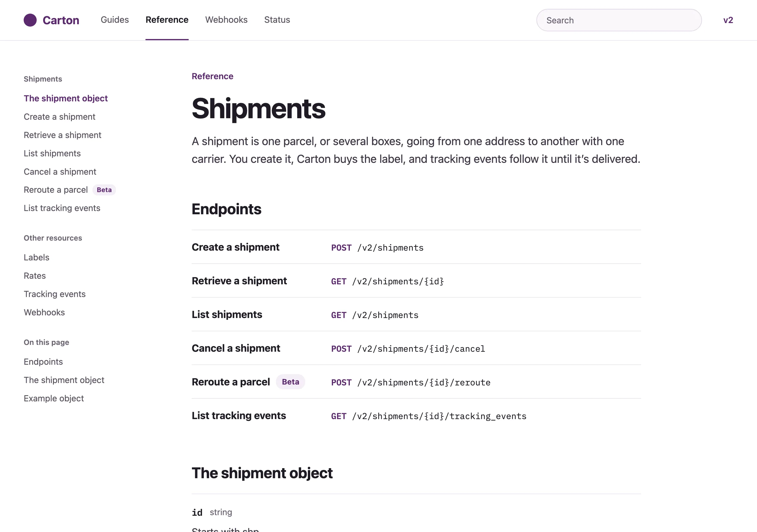Open 'The shipment object' in Shipments sidebar
The image size is (757, 532).
click(66, 98)
